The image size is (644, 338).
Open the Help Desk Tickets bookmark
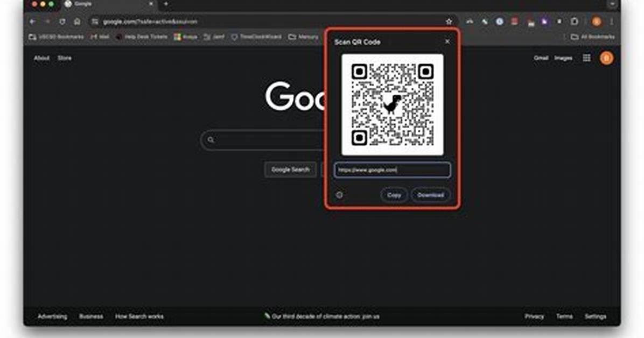142,37
